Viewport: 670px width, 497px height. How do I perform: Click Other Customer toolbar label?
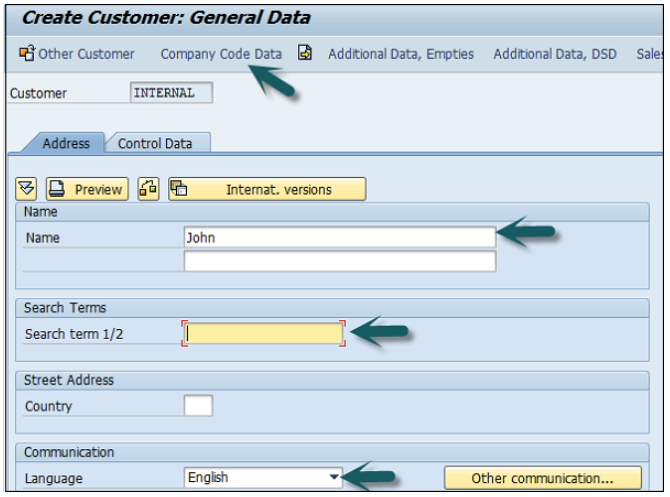coord(86,54)
